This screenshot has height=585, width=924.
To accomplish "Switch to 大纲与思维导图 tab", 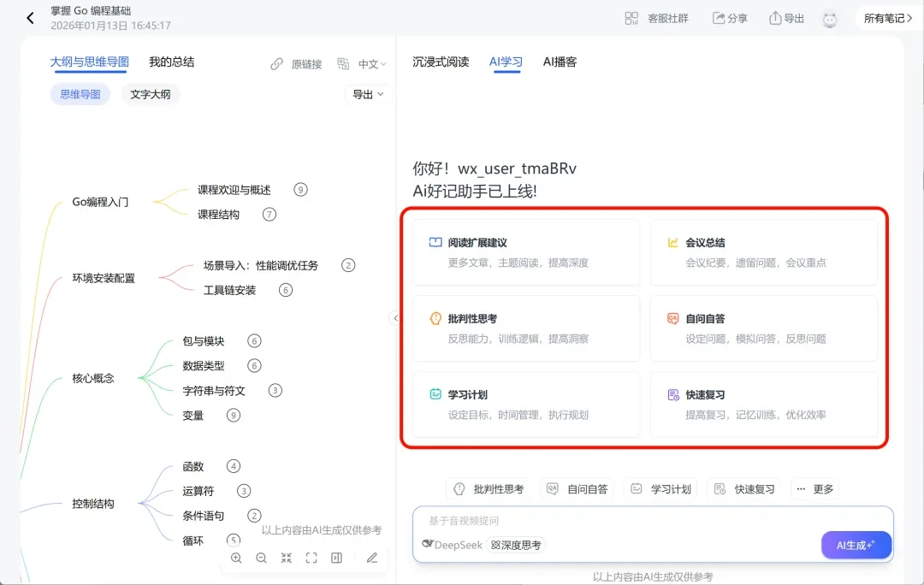I will click(x=90, y=62).
